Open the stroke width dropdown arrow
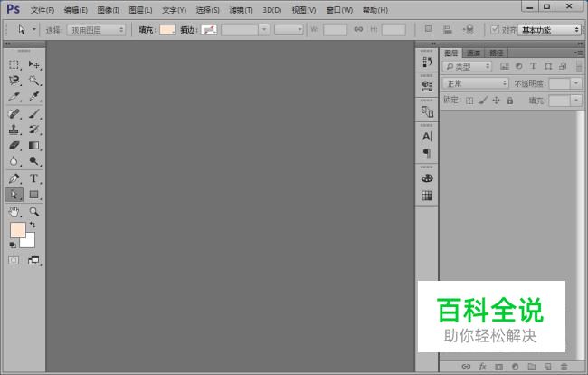 [x=264, y=30]
